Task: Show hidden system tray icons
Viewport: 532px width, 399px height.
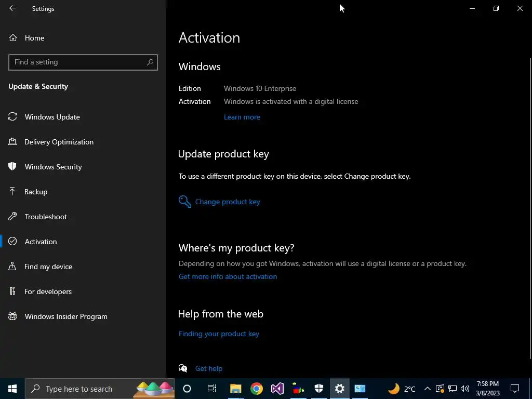Action: [428, 389]
